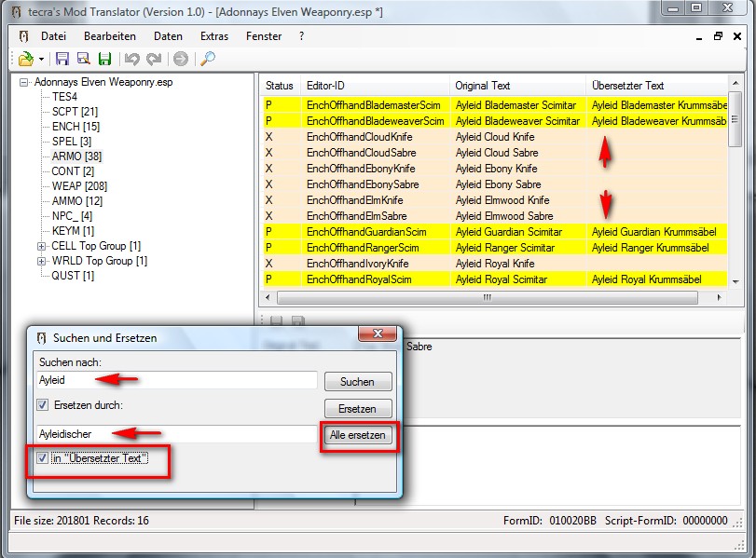Click the 'File size: 201801 Records: 16' status text
The width and height of the screenshot is (756, 558).
81,521
